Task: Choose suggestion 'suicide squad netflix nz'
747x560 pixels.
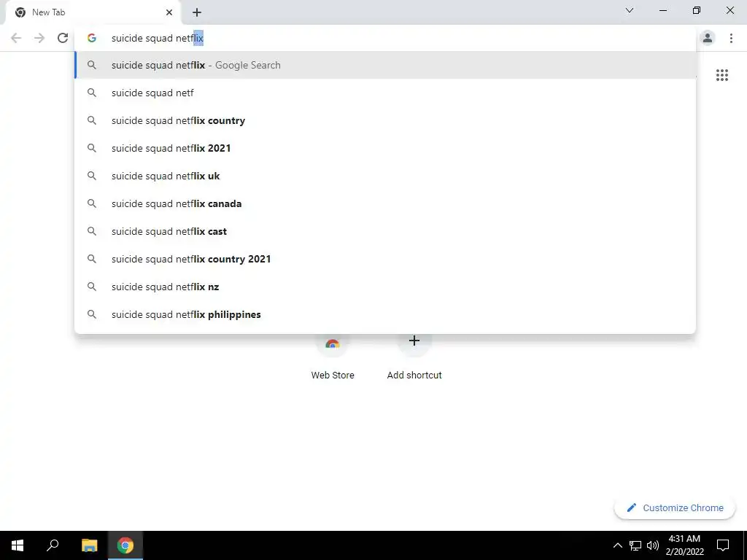Action: [385, 286]
